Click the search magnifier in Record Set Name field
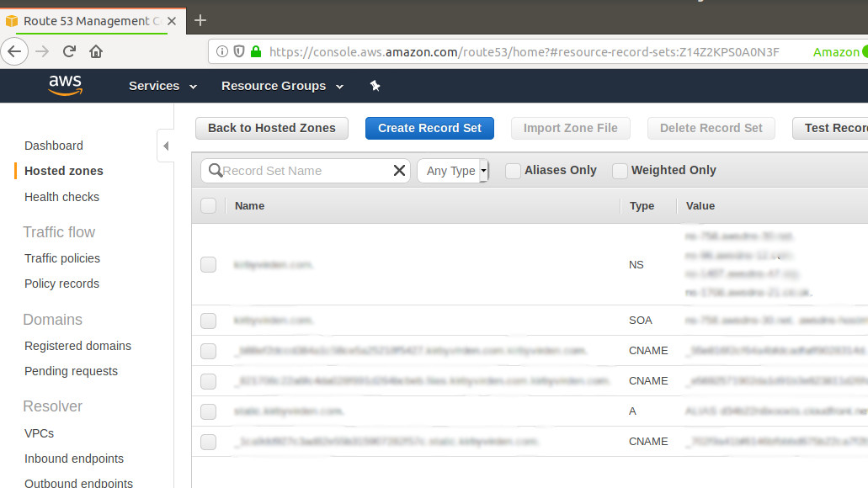The image size is (868, 488). tap(216, 170)
